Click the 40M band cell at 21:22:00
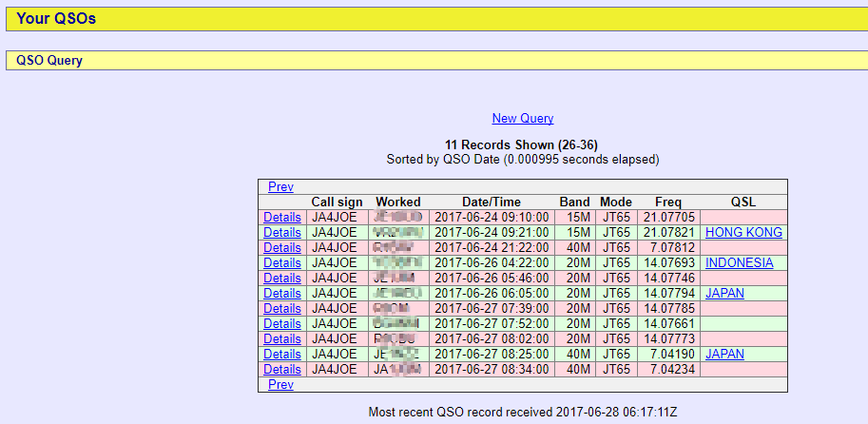868x424 pixels. [x=574, y=247]
